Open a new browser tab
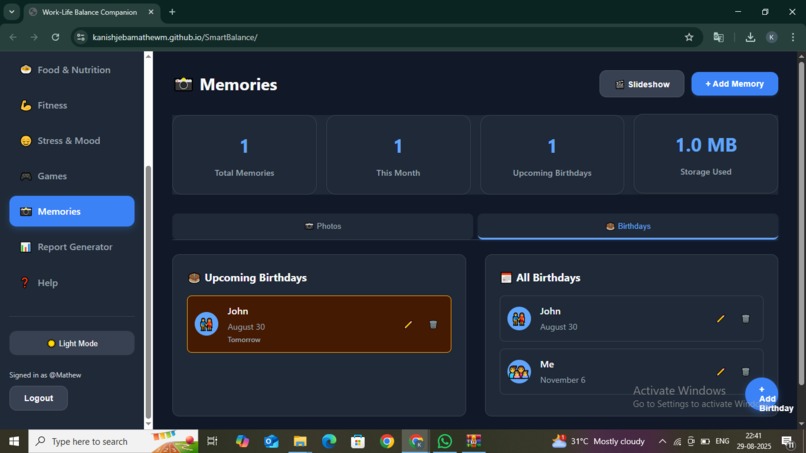 click(x=172, y=12)
